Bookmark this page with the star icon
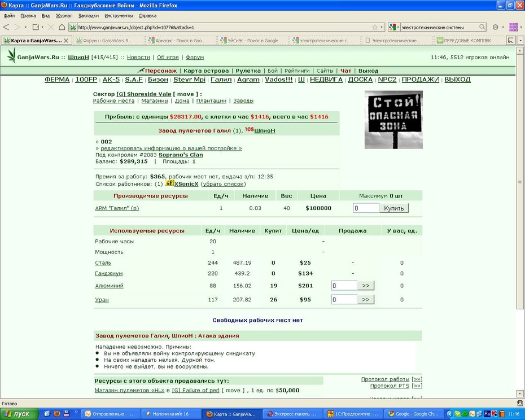 (375, 28)
